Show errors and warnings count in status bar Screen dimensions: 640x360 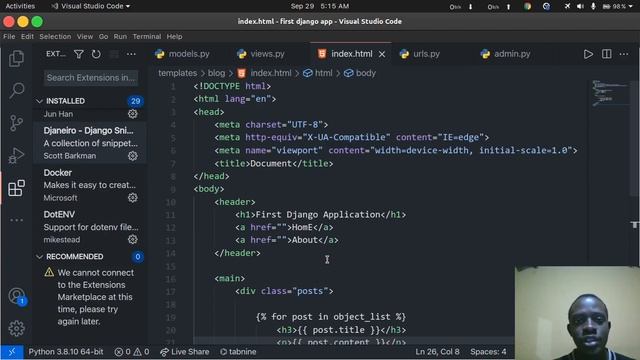(132, 352)
